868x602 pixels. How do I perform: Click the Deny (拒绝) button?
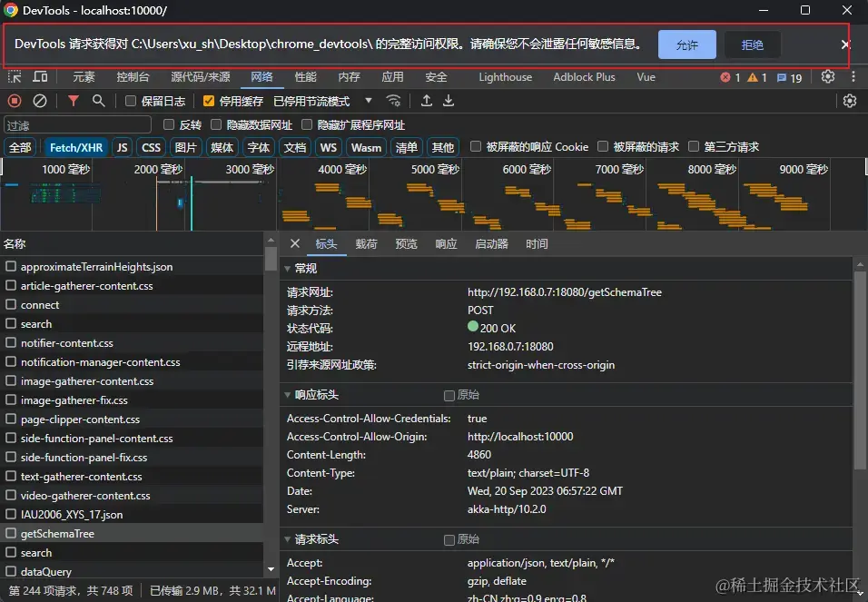tap(753, 44)
